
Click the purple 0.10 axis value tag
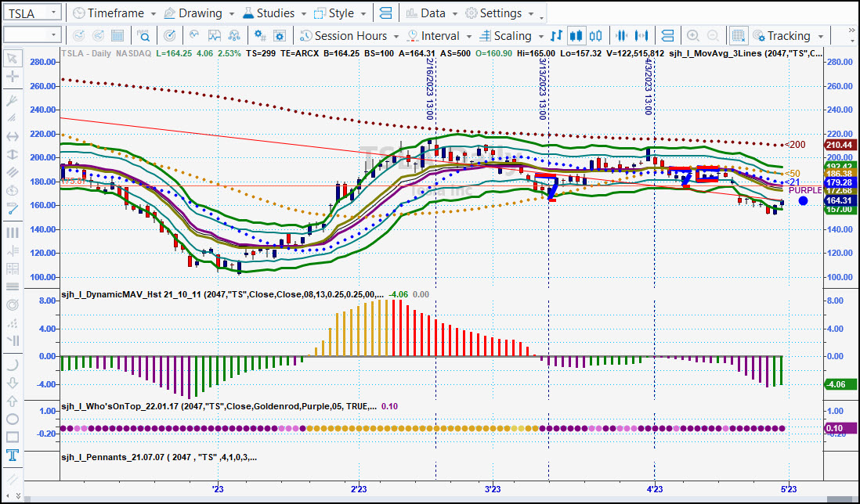(840, 428)
